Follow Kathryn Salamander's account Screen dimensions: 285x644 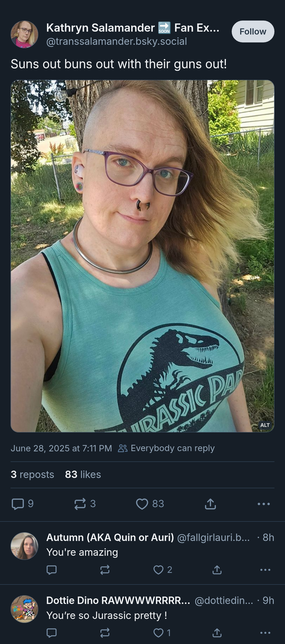coord(253,32)
